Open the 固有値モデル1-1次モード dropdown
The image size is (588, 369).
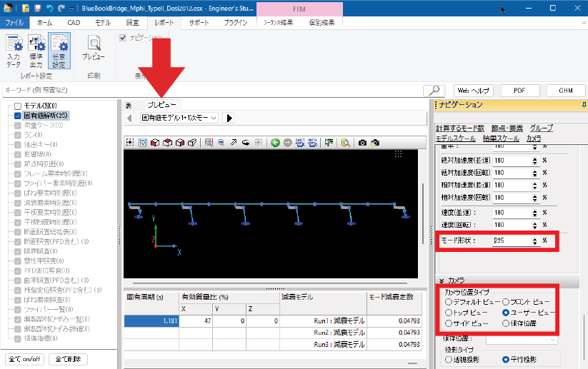179,118
